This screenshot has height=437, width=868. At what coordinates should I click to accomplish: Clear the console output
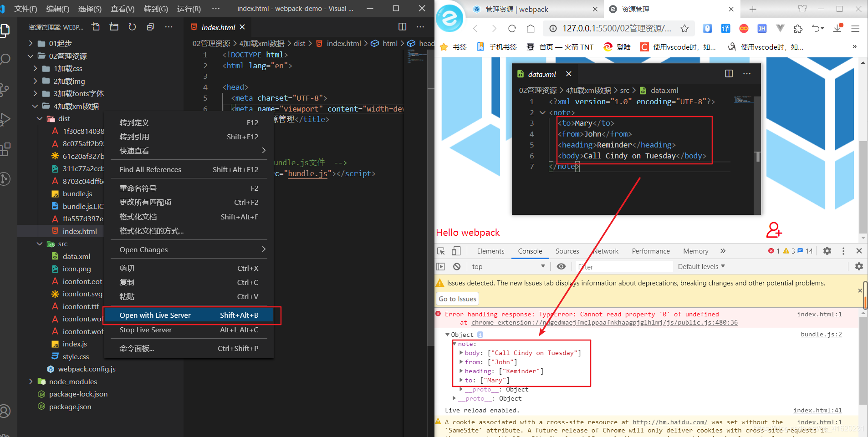coord(457,266)
